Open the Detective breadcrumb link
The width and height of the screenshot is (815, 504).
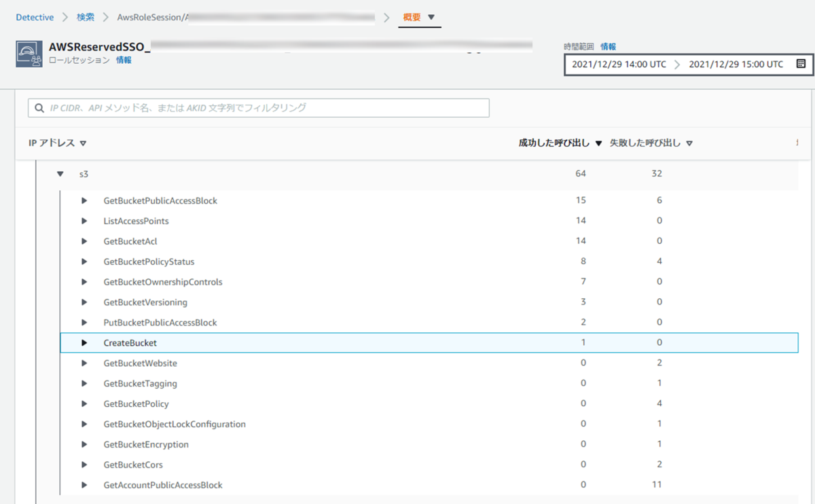tap(35, 17)
